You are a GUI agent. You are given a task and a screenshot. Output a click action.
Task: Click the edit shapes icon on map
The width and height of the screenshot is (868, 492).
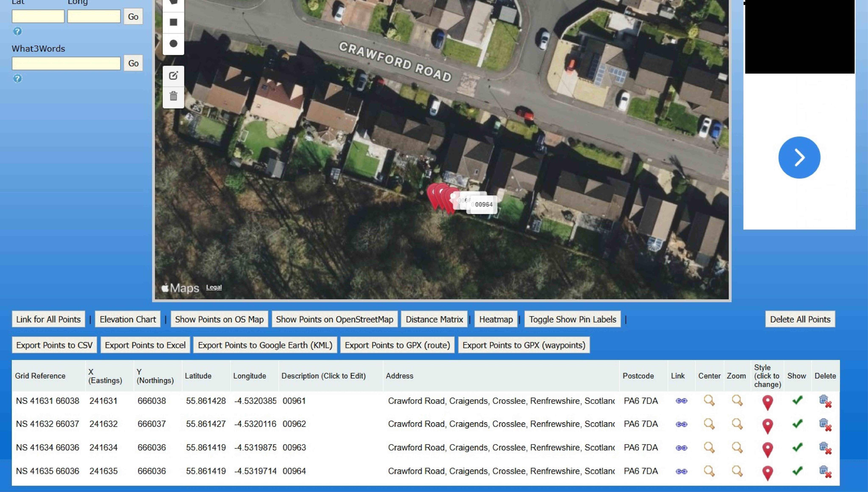point(173,76)
